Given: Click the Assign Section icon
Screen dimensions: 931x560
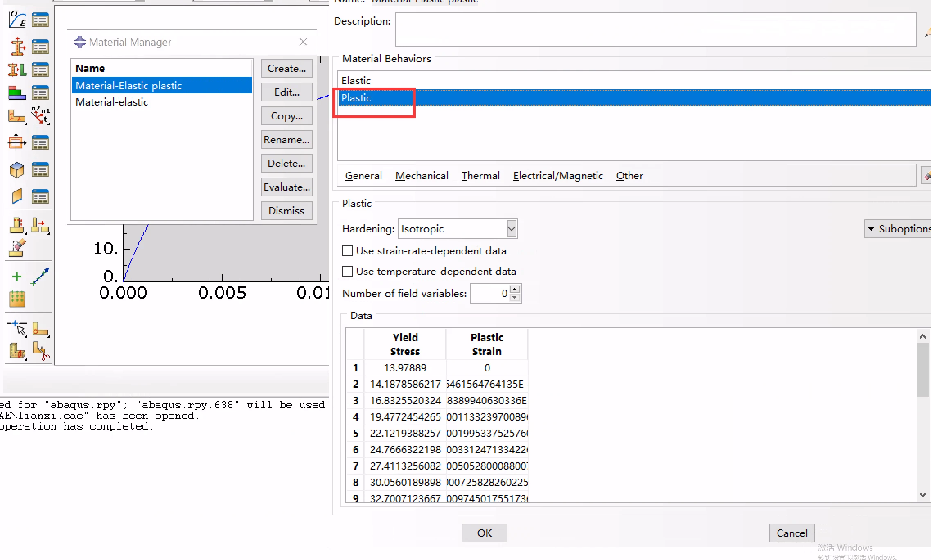Looking at the screenshot, I should click(17, 70).
